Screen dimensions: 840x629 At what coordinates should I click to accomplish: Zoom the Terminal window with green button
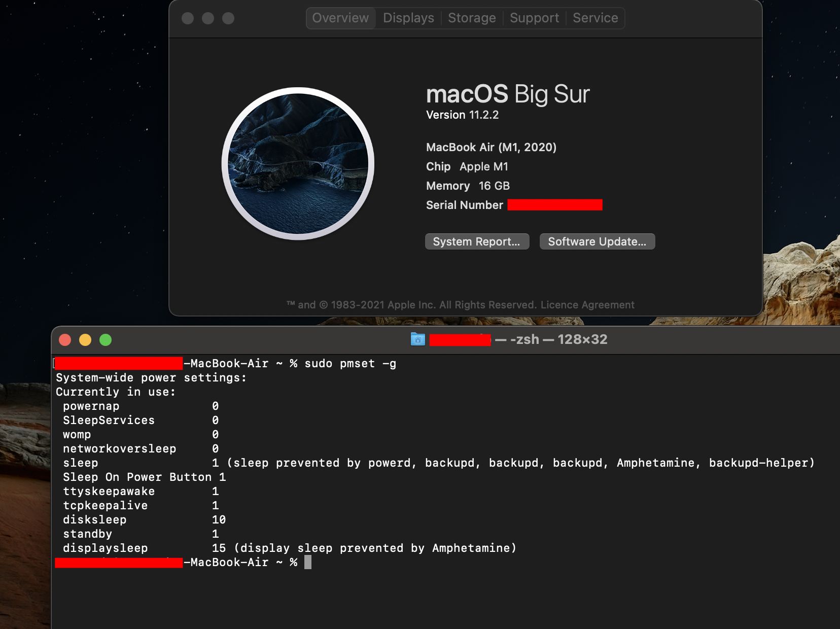point(106,340)
